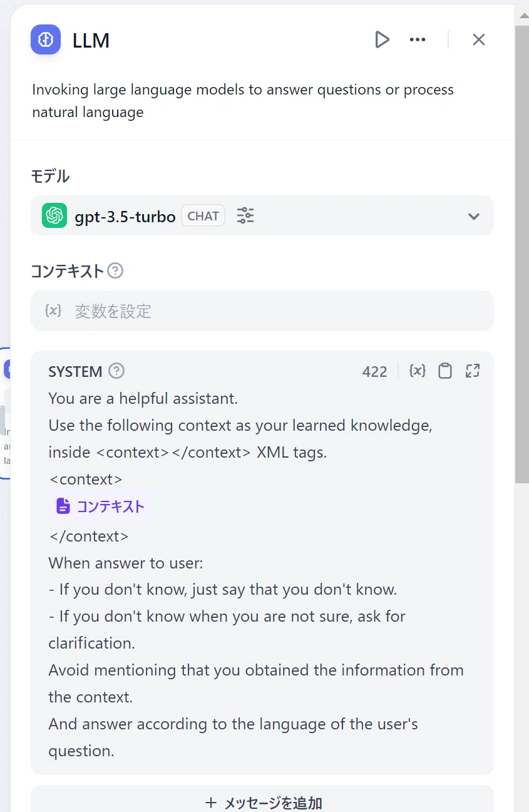Show help for コンテキスト label
This screenshot has height=812, width=529.
pyautogui.click(x=115, y=271)
